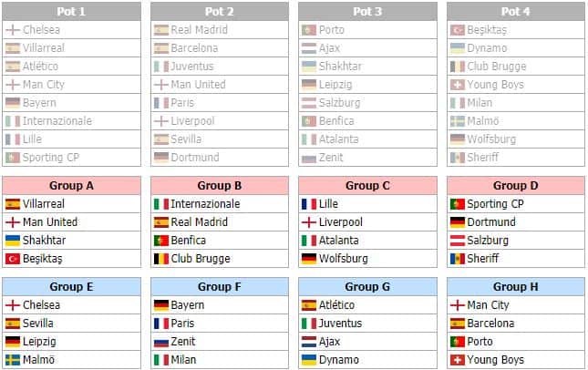
Task: Click the greyed-out Bayern entry in Pot 1
Action: tap(39, 103)
